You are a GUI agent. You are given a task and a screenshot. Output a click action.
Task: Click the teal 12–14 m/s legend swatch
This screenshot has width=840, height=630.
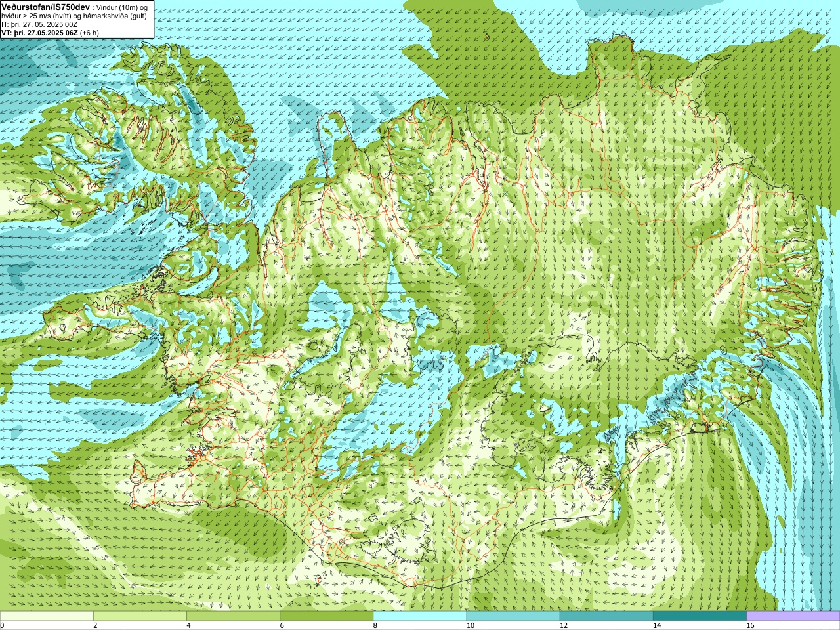pyautogui.click(x=606, y=616)
